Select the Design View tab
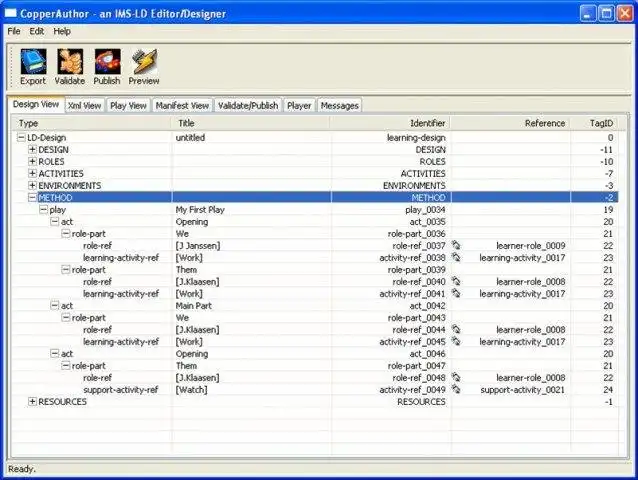 (x=36, y=104)
